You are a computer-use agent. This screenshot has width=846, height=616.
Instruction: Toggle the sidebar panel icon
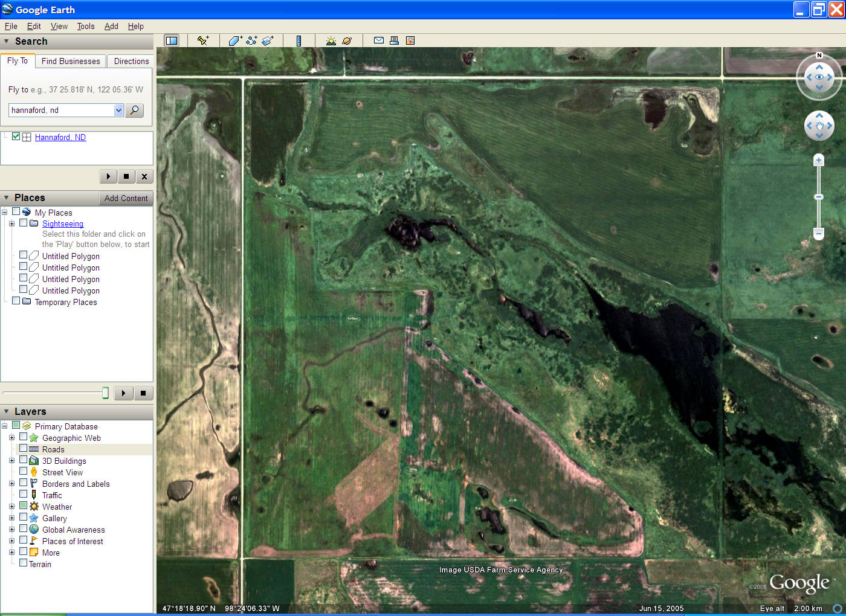172,40
